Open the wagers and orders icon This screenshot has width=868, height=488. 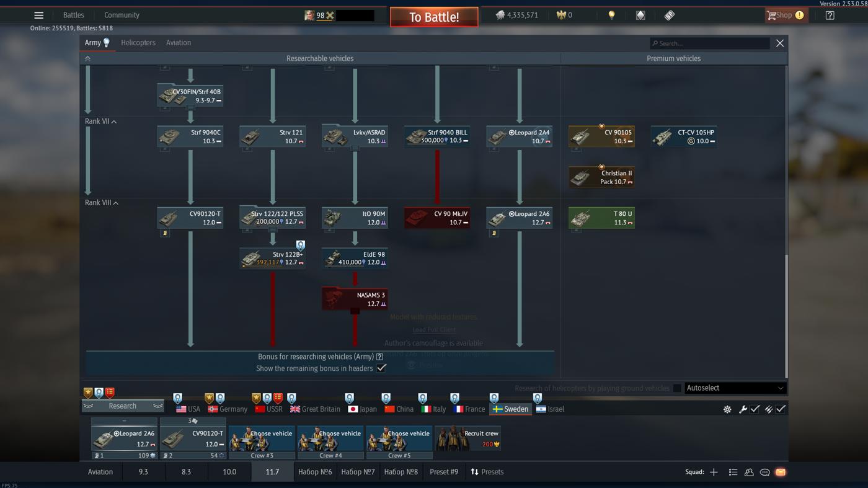[x=640, y=16]
